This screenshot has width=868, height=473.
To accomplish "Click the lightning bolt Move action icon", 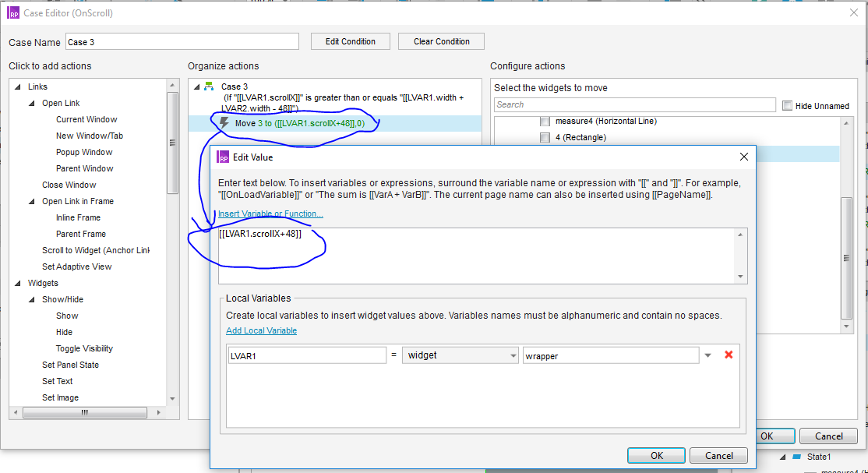I will pyautogui.click(x=224, y=123).
